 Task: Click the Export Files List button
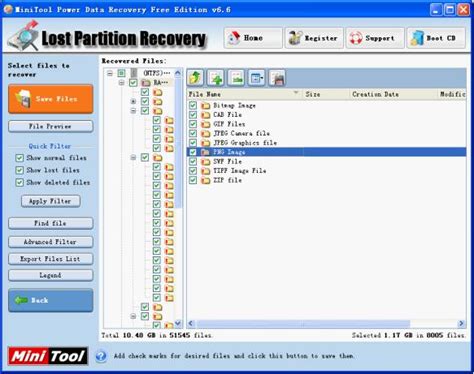(x=51, y=259)
